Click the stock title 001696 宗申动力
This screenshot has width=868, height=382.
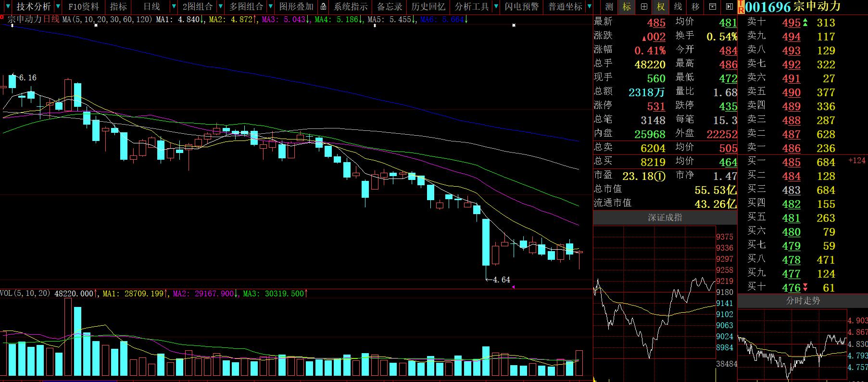coord(793,7)
